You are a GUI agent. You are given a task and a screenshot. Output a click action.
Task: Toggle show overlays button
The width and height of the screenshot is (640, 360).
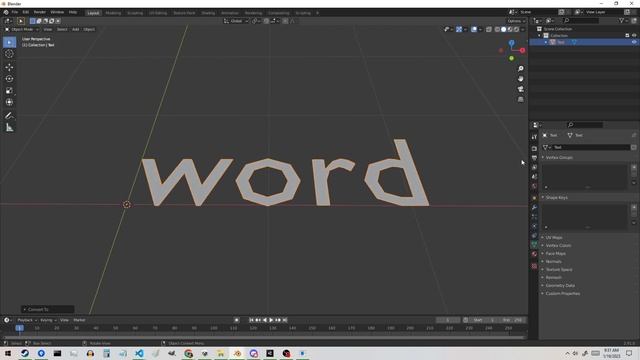tap(474, 29)
